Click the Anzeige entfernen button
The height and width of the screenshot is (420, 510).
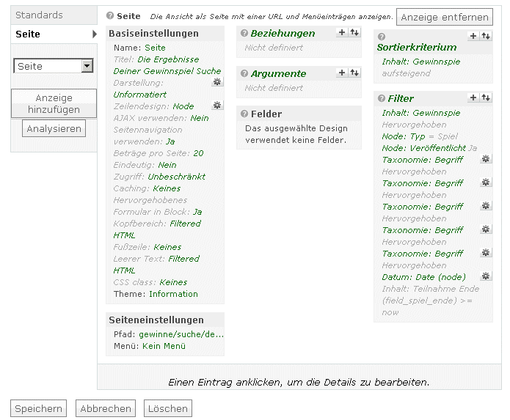click(x=445, y=17)
